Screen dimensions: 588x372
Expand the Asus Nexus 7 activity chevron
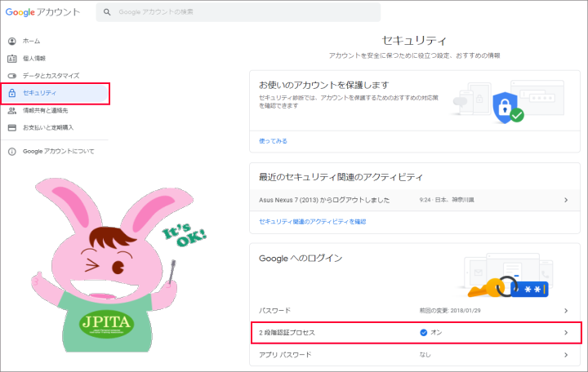click(565, 200)
